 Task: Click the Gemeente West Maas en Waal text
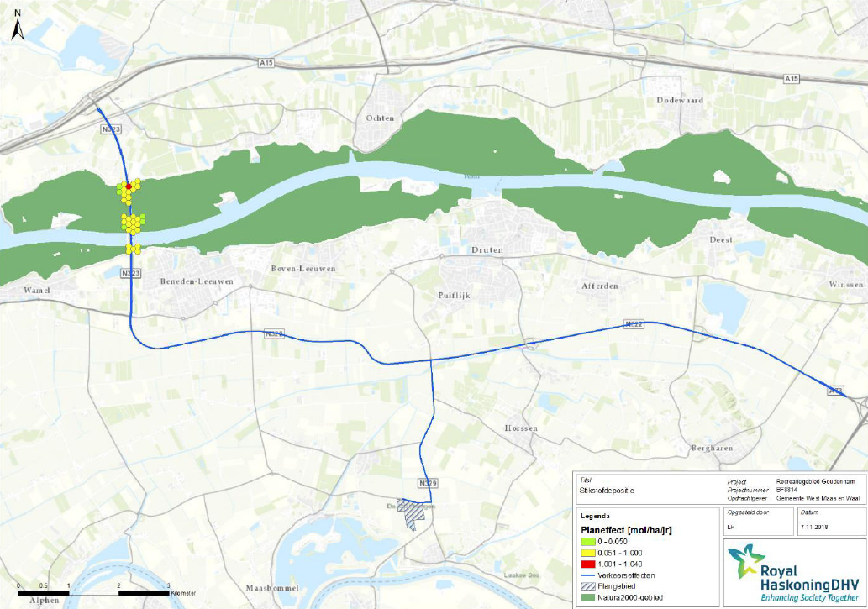[818, 498]
